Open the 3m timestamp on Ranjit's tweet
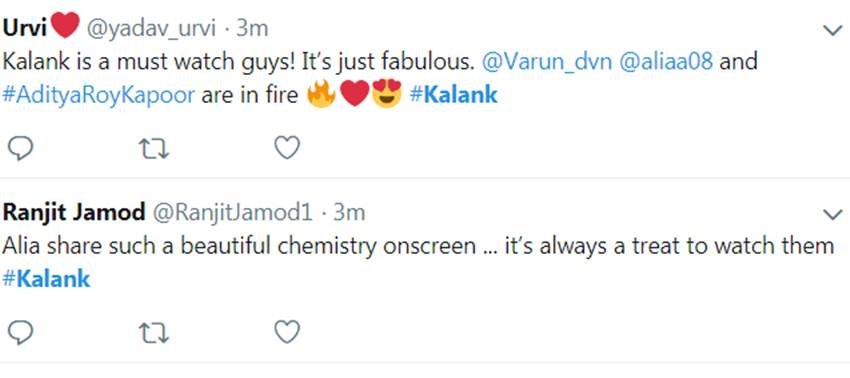Image resolution: width=850 pixels, height=378 pixels. click(x=349, y=213)
